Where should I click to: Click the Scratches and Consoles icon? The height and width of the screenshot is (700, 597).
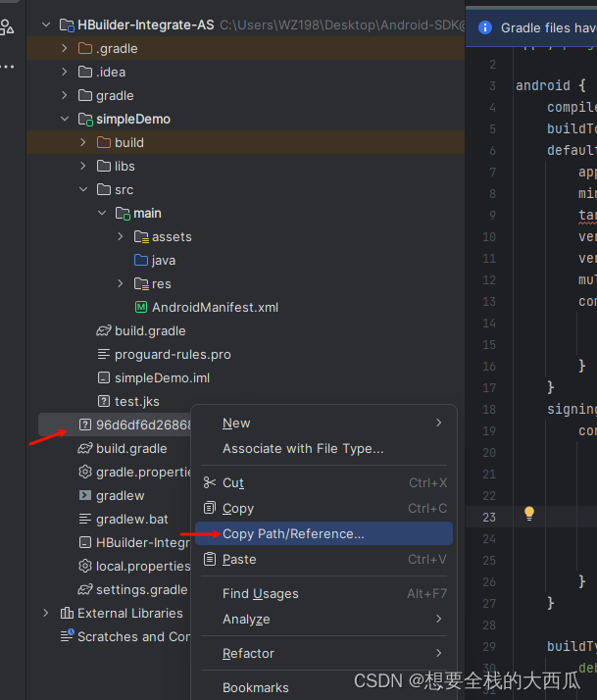tap(67, 636)
